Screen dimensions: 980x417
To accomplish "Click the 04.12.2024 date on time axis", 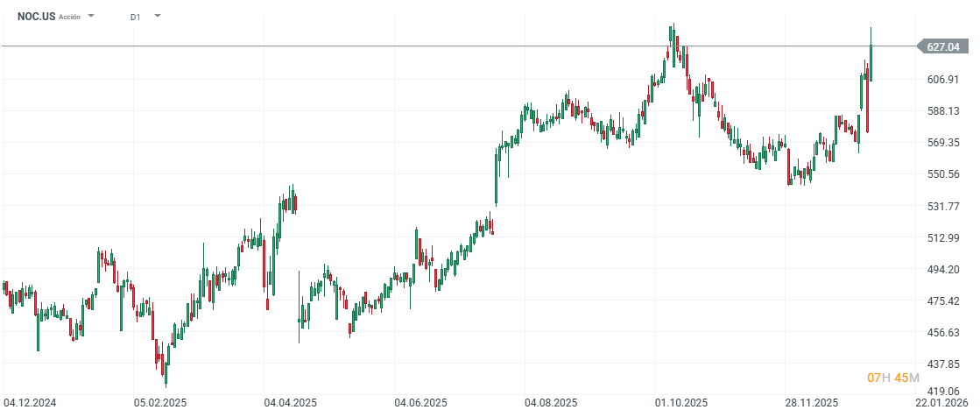I will (x=31, y=403).
